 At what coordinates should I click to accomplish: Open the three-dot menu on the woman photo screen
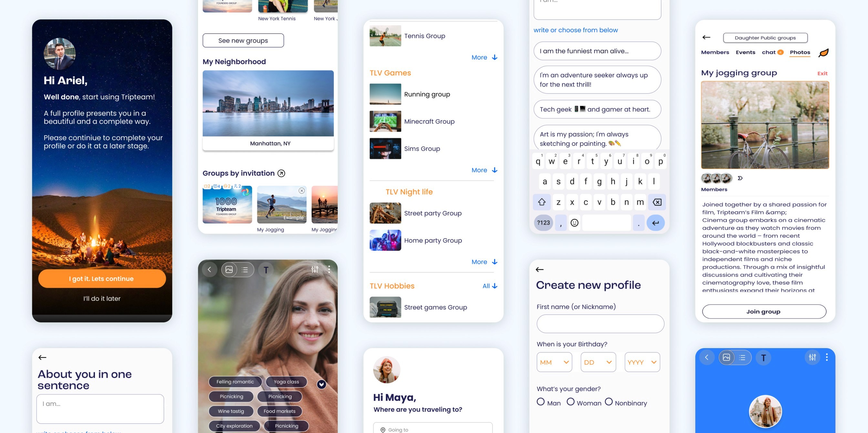pyautogui.click(x=329, y=269)
